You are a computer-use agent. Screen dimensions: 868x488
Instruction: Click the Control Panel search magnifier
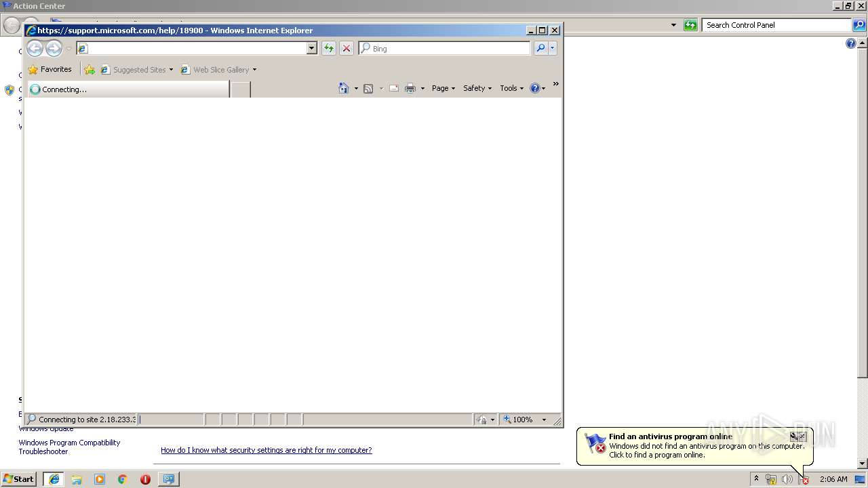coord(859,25)
